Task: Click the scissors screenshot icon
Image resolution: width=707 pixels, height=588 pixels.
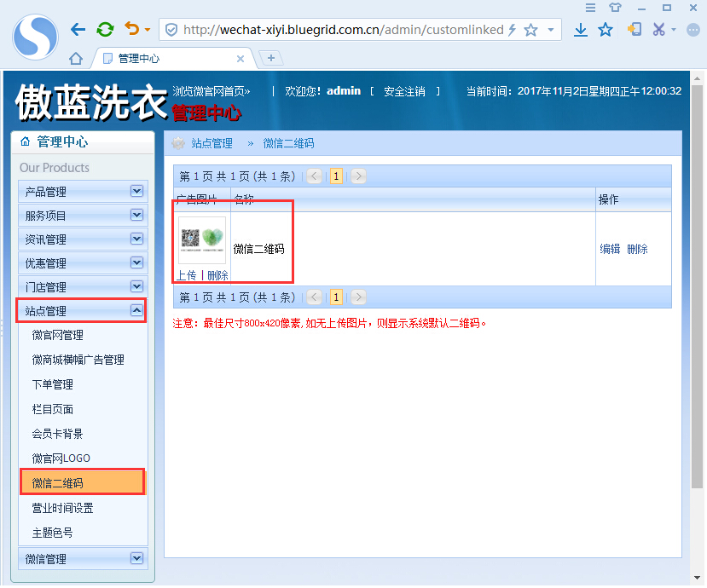Action: pyautogui.click(x=658, y=28)
